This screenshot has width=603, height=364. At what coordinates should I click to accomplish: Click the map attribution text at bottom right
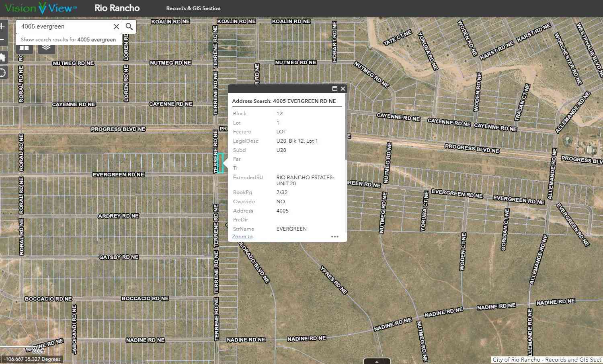(x=548, y=360)
